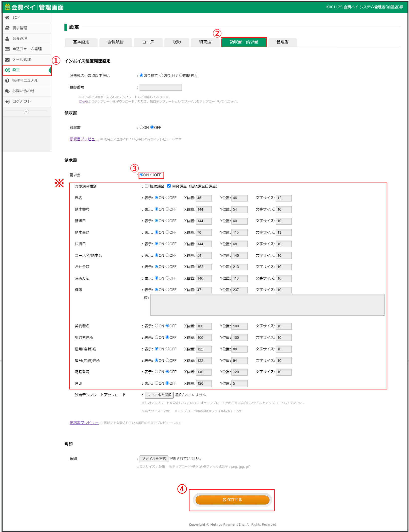Click the 操作マニュアル question mark icon
The width and height of the screenshot is (409, 532).
coord(7,80)
